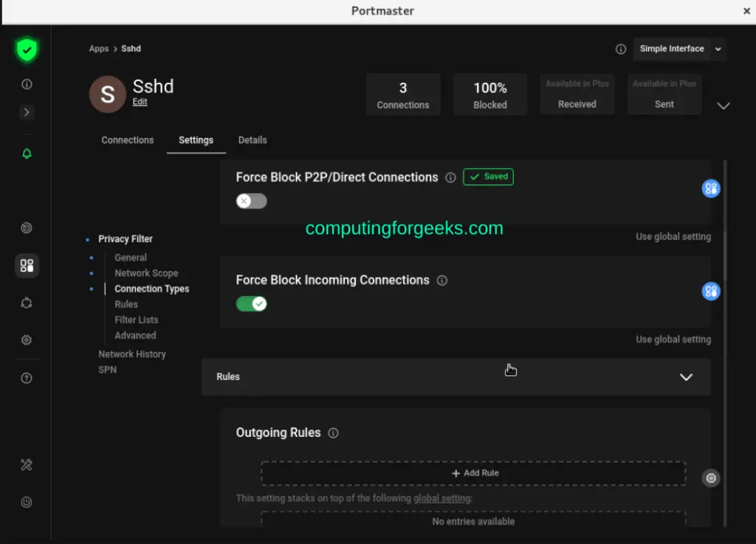This screenshot has height=544, width=756.
Task: Expand stats with the chevron beside Sent
Action: click(x=724, y=106)
